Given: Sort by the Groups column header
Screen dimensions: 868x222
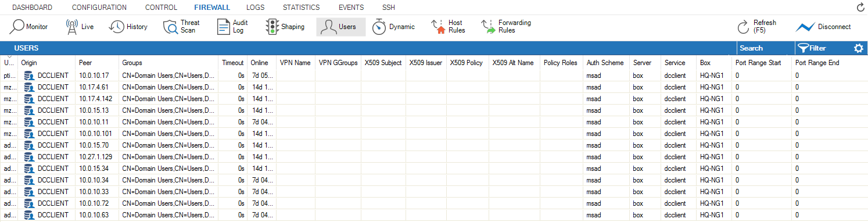Looking at the screenshot, I should pos(168,63).
